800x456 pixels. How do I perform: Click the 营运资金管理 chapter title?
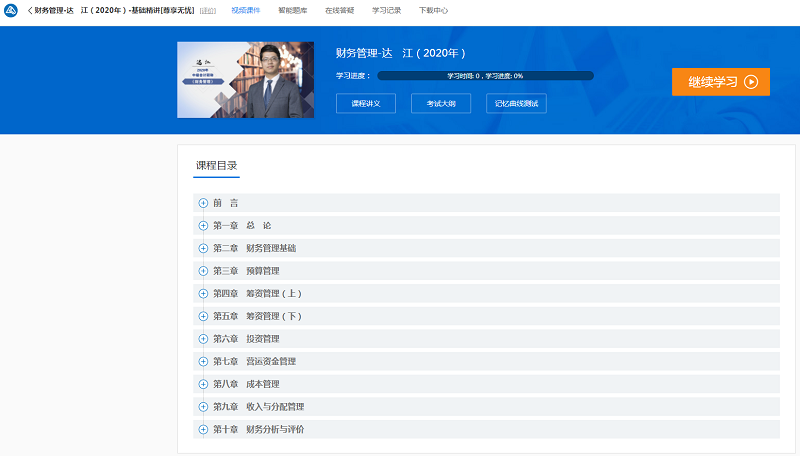point(271,361)
